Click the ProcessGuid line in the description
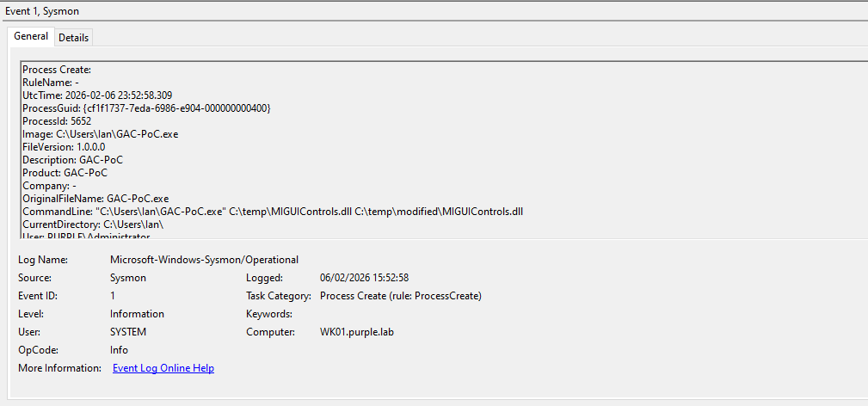The width and height of the screenshot is (868, 406). click(147, 108)
